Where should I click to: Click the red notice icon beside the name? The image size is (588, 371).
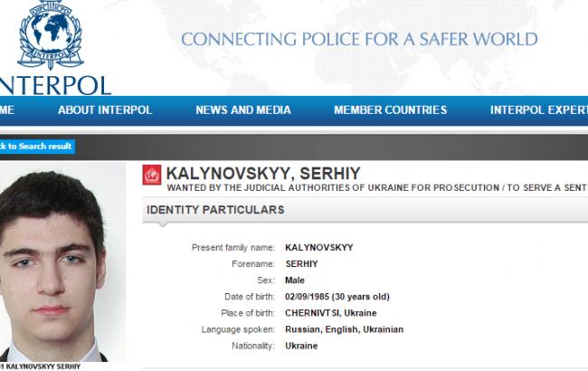(x=151, y=176)
